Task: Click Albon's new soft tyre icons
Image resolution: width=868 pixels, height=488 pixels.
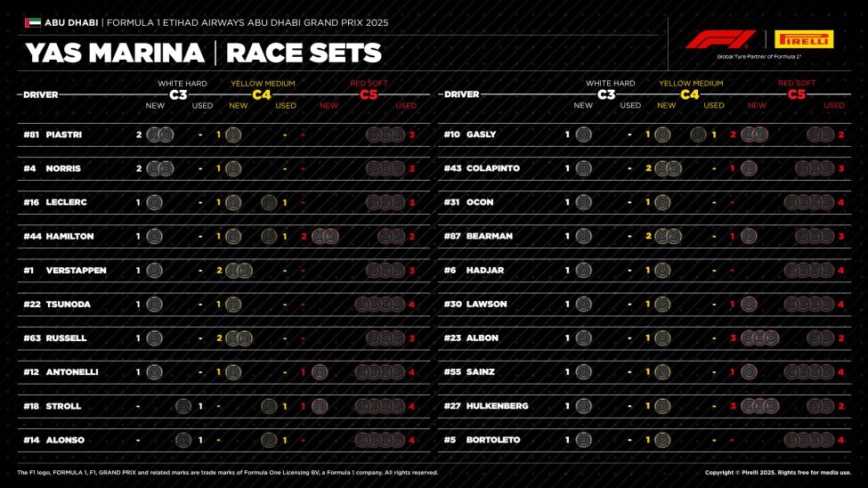Action: tap(759, 338)
